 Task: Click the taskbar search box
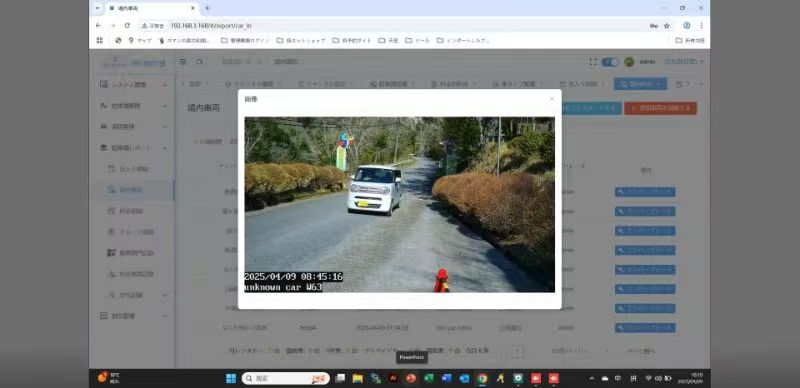pos(286,378)
